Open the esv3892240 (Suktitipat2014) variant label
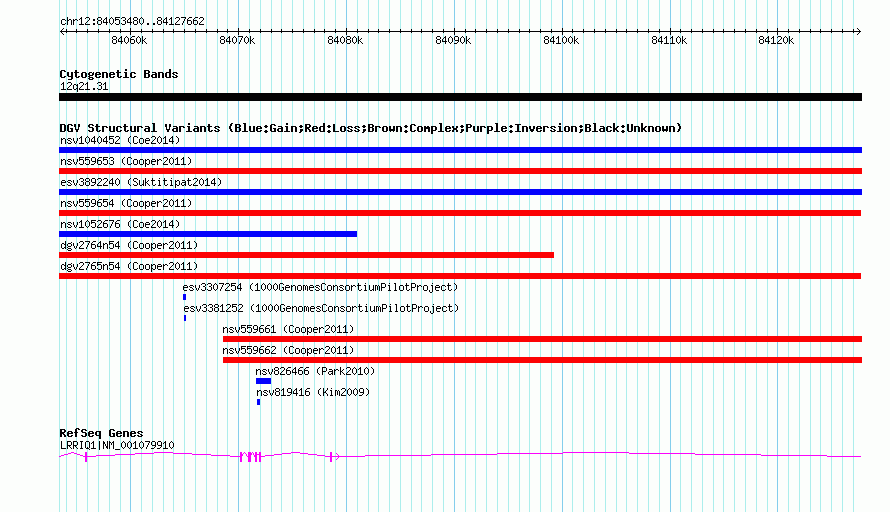Image resolution: width=890 pixels, height=512 pixels. [x=141, y=182]
